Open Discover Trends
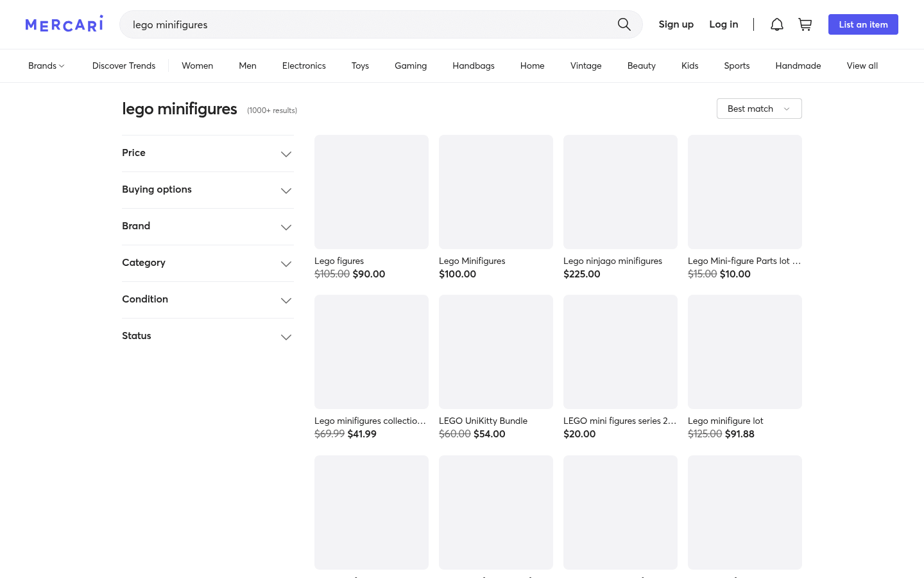The height and width of the screenshot is (578, 924). tap(124, 66)
